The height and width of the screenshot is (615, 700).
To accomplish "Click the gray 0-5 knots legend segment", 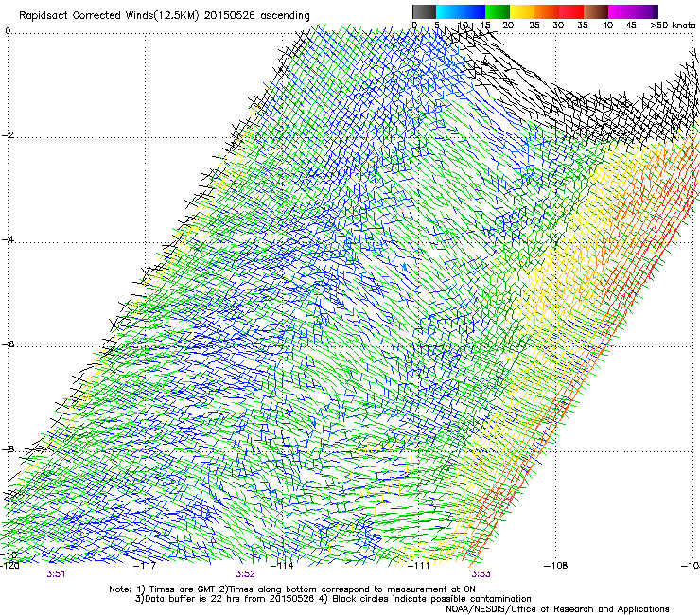I will 424,11.
